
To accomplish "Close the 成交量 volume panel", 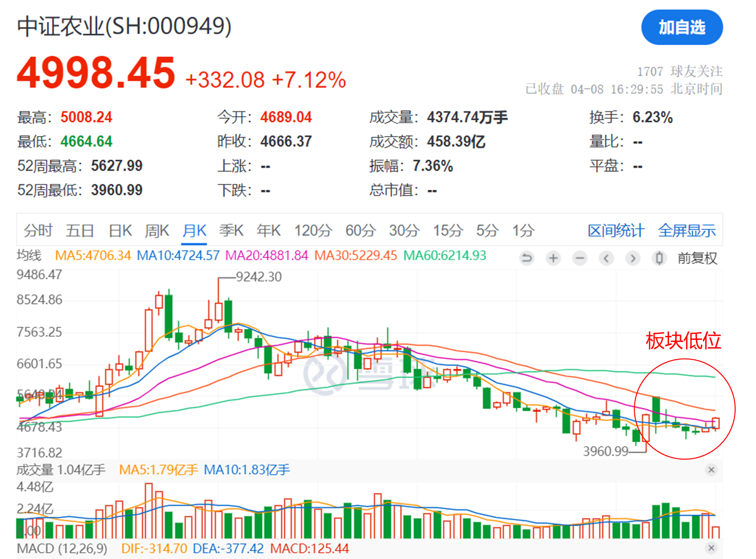I will (711, 470).
